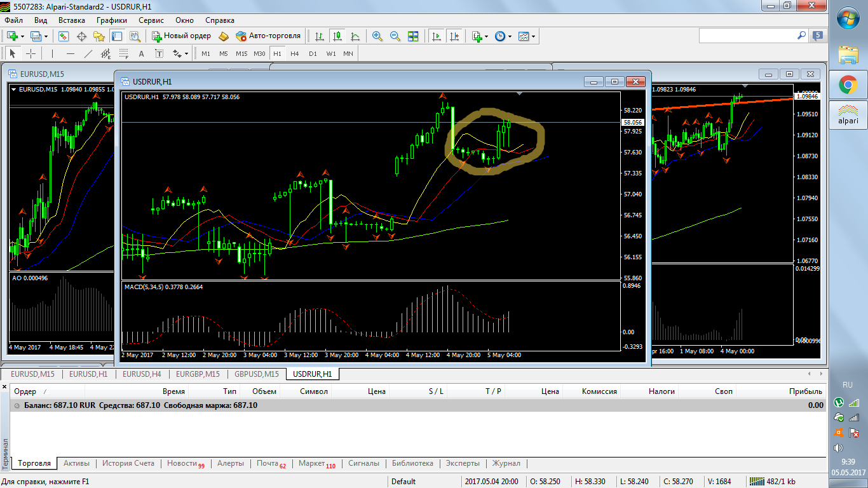
Task: Open the Журнал terminal tab
Action: coord(506,463)
